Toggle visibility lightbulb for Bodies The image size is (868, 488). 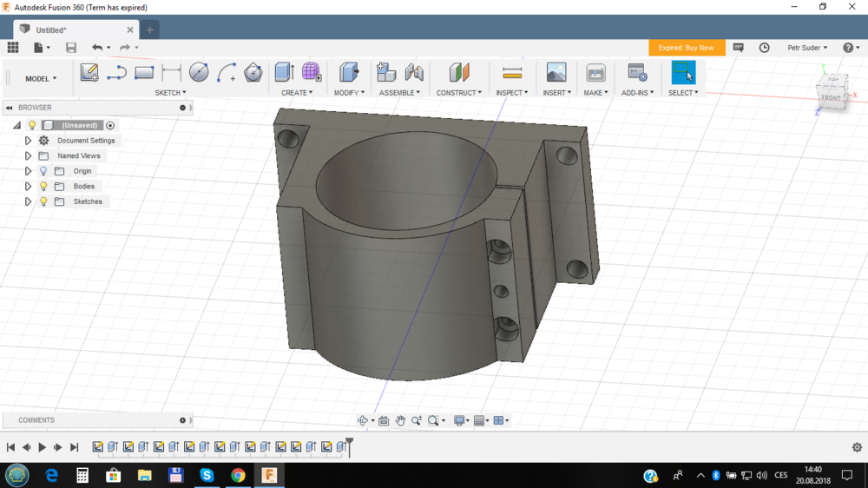[43, 187]
